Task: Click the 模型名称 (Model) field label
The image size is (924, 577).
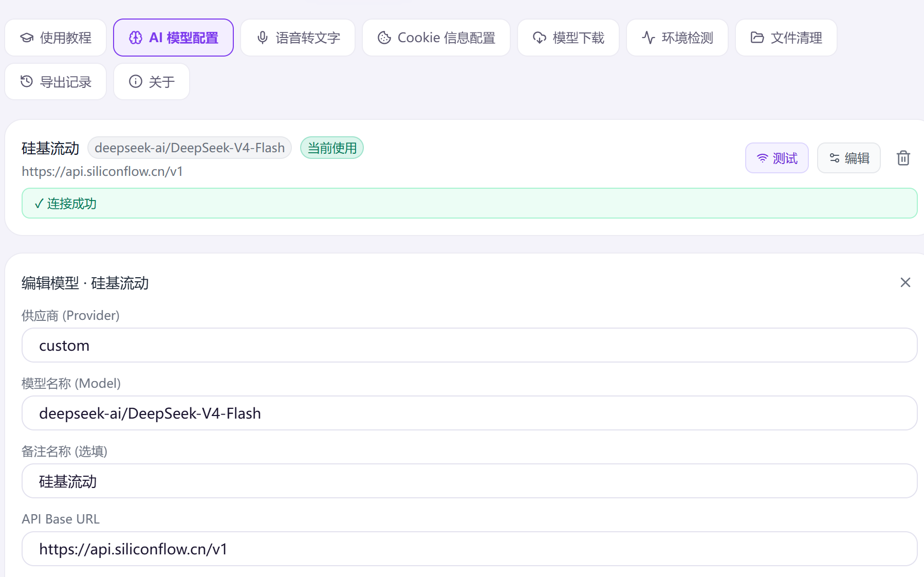Action: tap(71, 383)
